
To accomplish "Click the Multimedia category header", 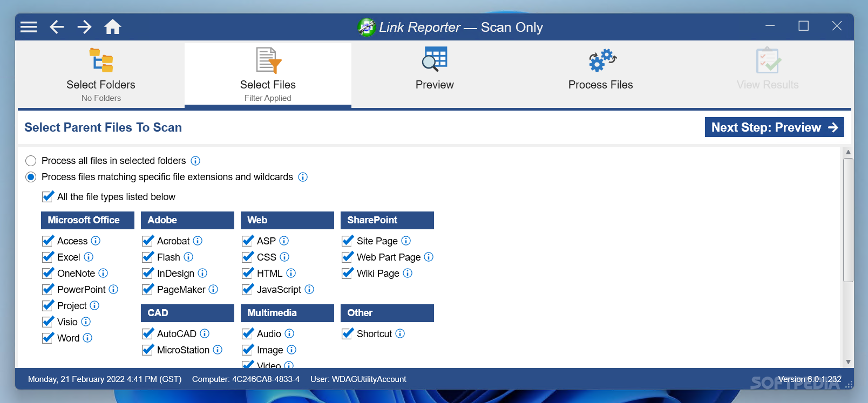I will (x=287, y=313).
